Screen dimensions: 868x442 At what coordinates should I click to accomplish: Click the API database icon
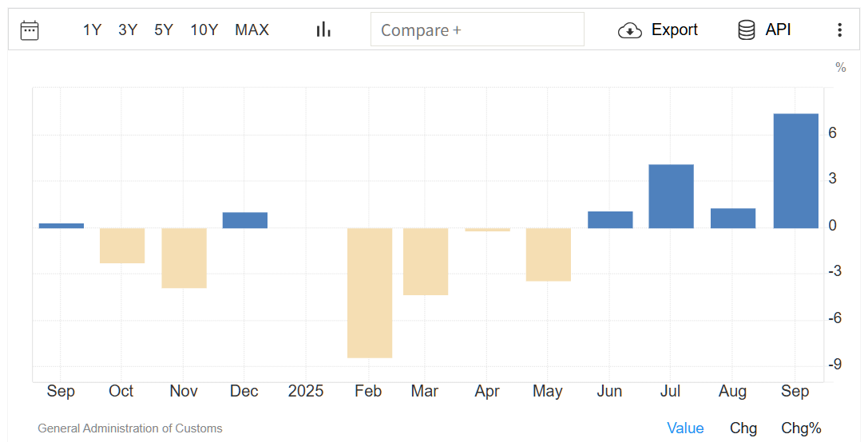(x=747, y=30)
